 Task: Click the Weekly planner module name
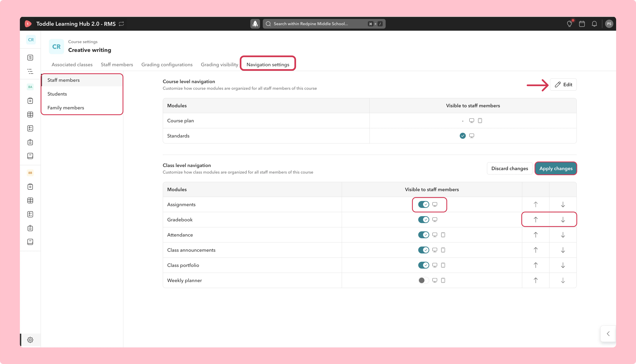(184, 280)
